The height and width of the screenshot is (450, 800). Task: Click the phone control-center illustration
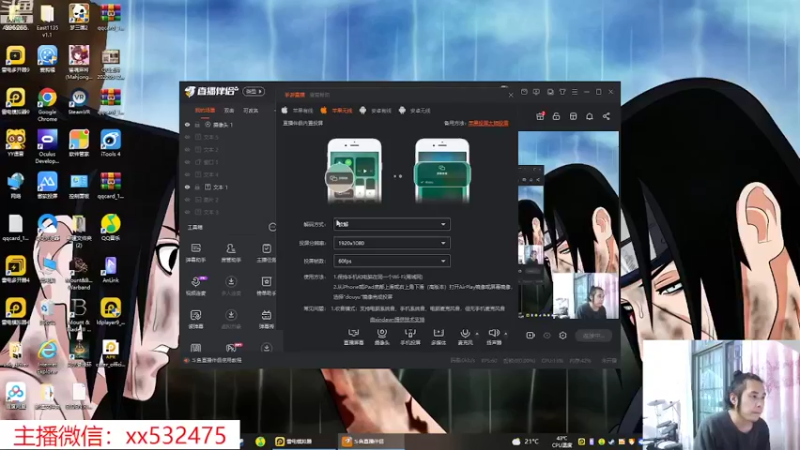point(354,170)
